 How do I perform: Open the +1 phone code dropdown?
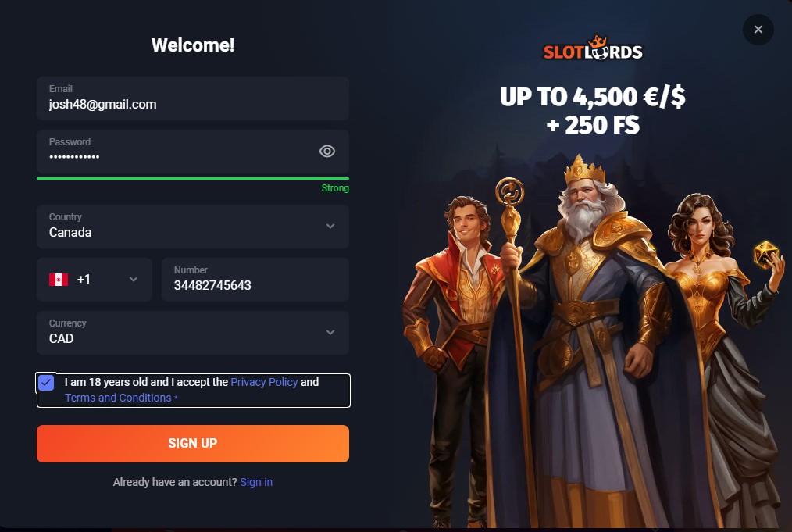pyautogui.click(x=95, y=280)
